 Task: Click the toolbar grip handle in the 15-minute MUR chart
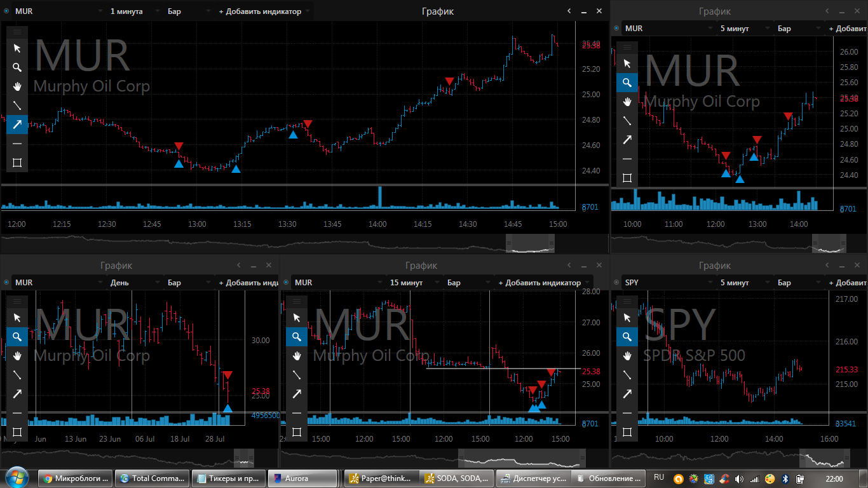tap(297, 301)
